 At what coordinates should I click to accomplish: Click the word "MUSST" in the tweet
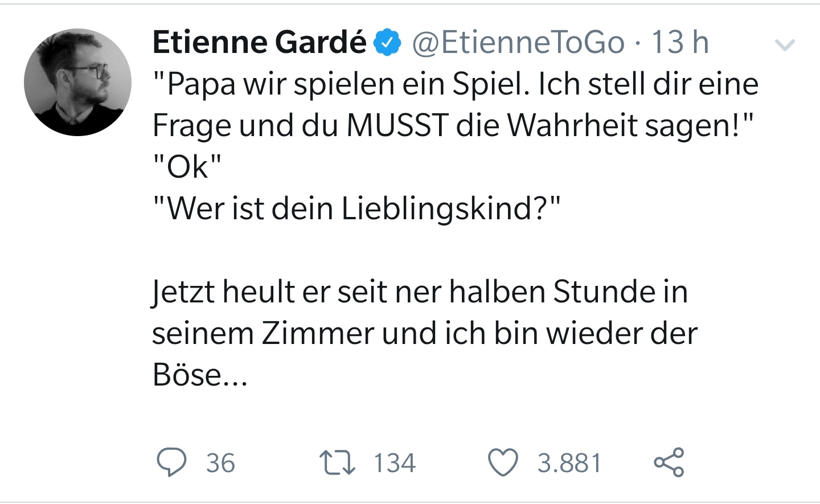(397, 125)
